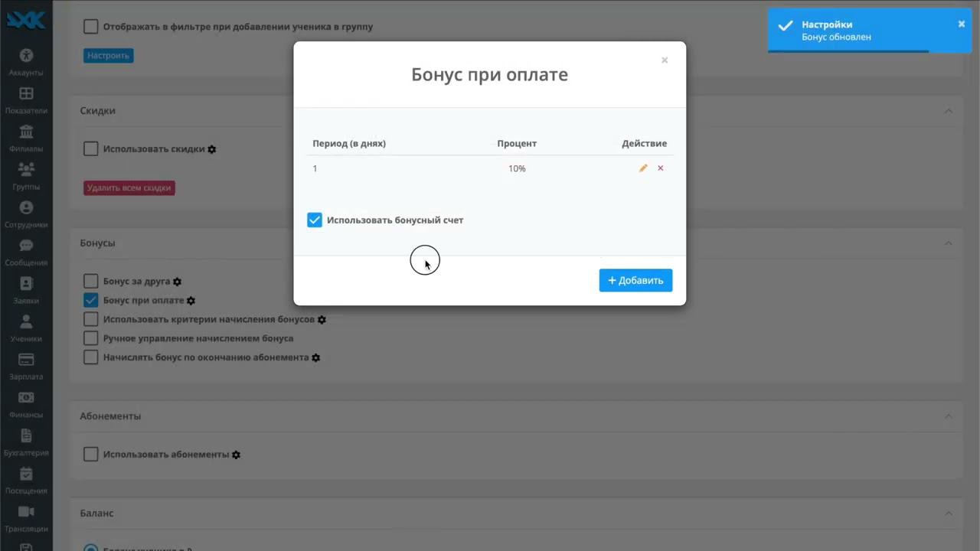Click the Действие column header
Screen dimensions: 980x551
(644, 143)
